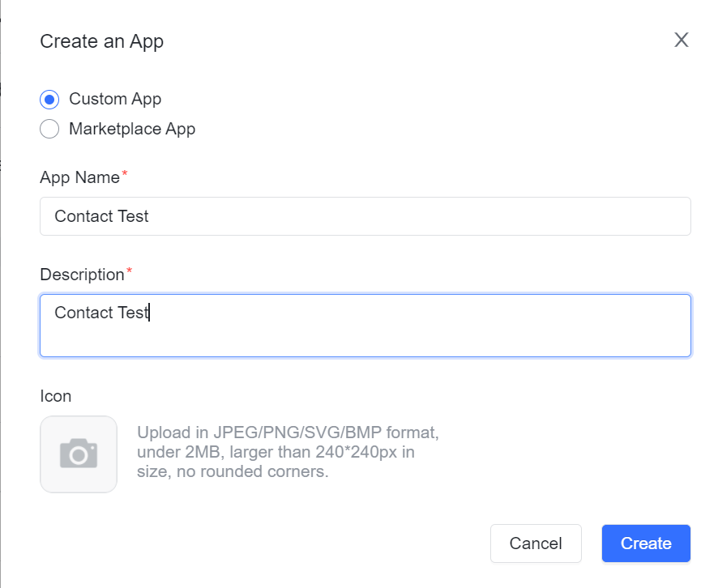Choose the Marketplace App radio option
The image size is (718, 588).
(x=49, y=129)
